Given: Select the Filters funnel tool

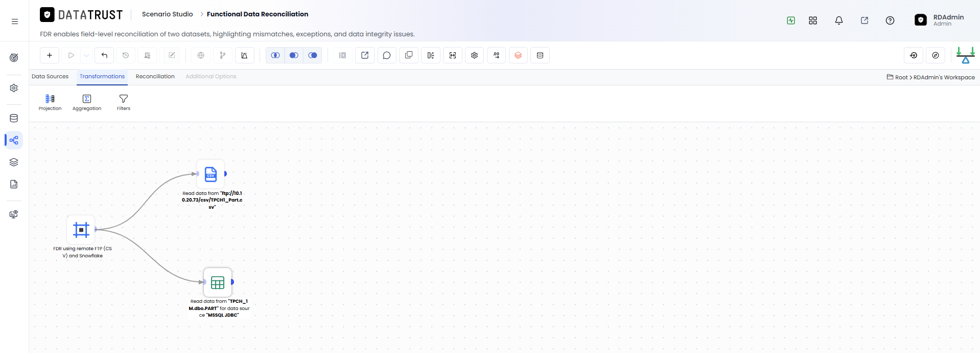Looking at the screenshot, I should [124, 102].
